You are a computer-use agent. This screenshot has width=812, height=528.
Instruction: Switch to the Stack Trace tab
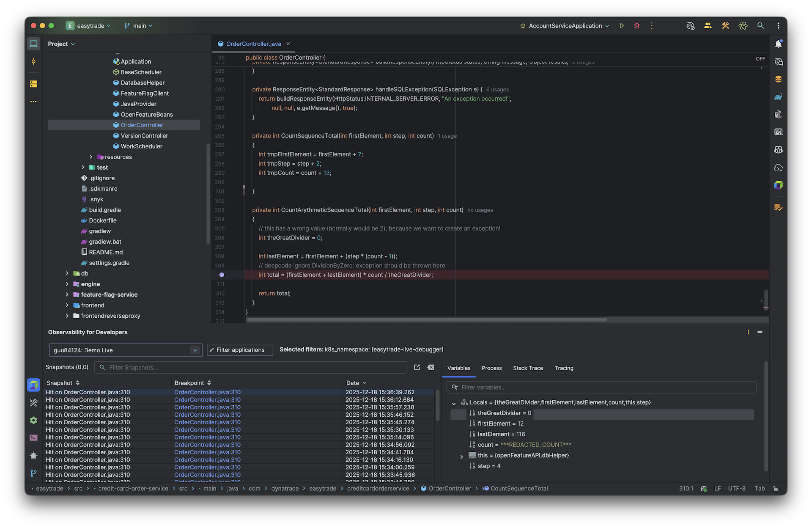point(528,368)
